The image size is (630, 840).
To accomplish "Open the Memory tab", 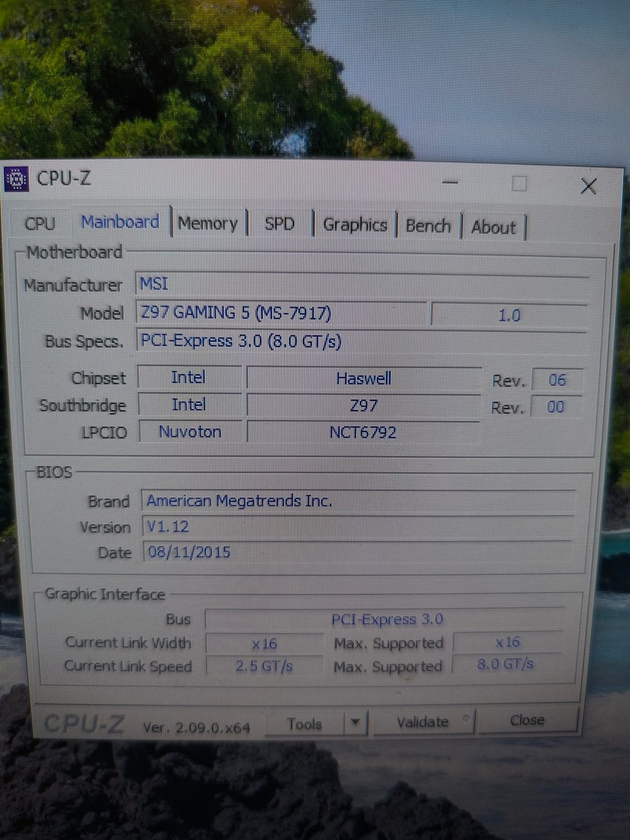I will (x=208, y=224).
